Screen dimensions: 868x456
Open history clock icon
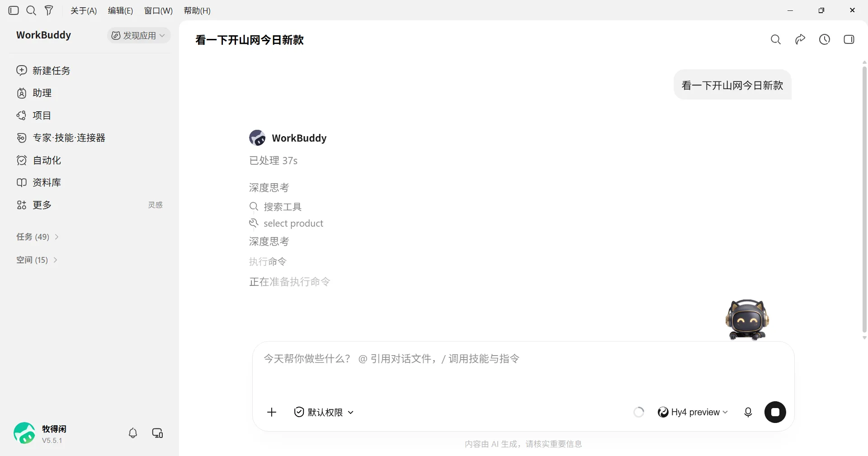pyautogui.click(x=825, y=39)
